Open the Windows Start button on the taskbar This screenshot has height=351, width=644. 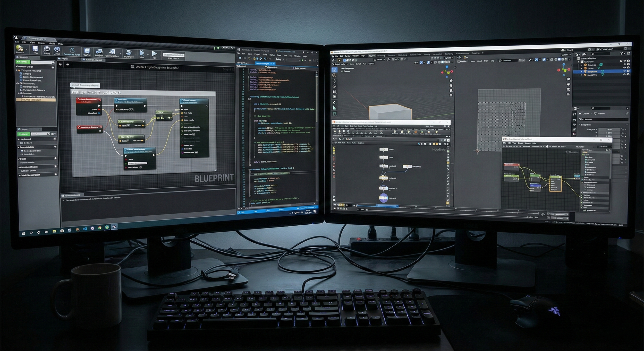pos(23,233)
